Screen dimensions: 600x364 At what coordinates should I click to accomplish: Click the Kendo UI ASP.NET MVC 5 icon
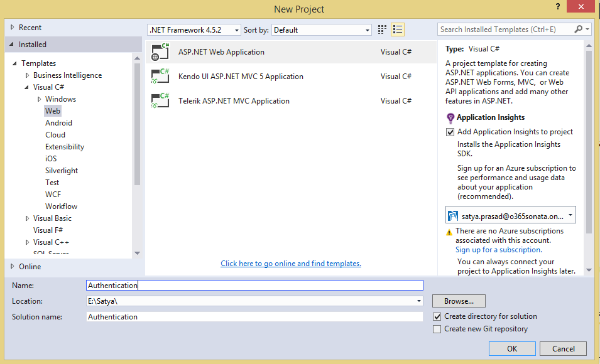(160, 77)
